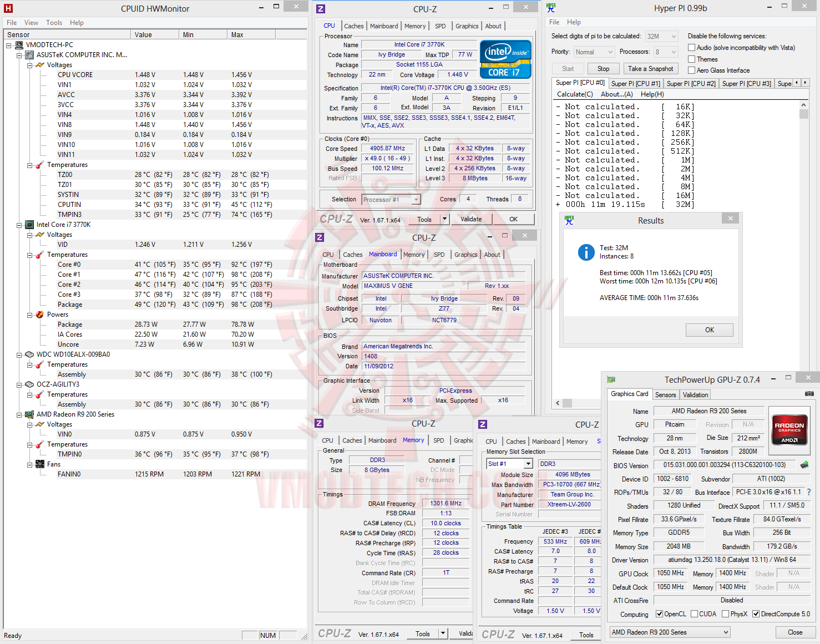This screenshot has height=644, width=820.
Task: Collapse the Powers group in HWMonitor
Action: [30, 315]
